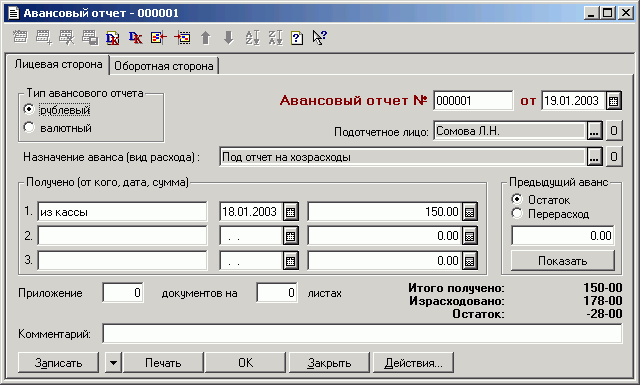Click the row 3 source text field
640x385 pixels.
(x=122, y=260)
